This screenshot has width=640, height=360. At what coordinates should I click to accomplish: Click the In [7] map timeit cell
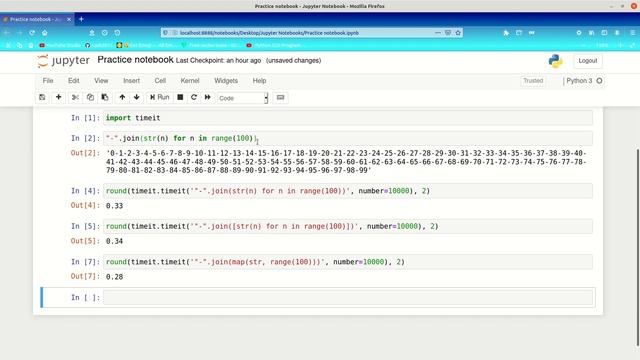click(348, 262)
